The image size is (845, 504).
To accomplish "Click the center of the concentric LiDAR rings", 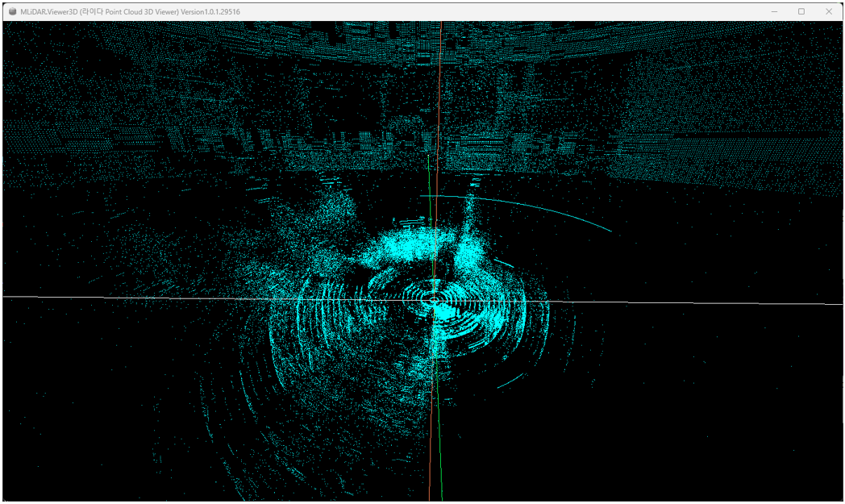I will (x=434, y=300).
